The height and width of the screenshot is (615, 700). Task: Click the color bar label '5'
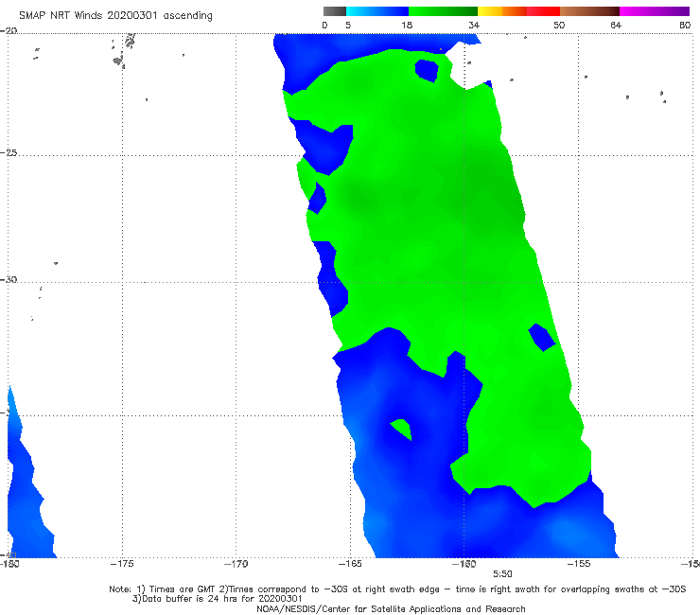(348, 25)
